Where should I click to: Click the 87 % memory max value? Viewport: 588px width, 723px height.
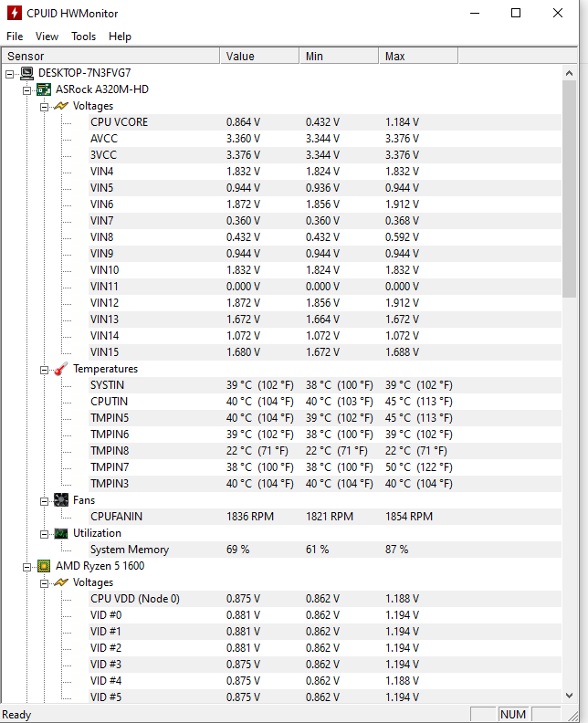tap(396, 550)
